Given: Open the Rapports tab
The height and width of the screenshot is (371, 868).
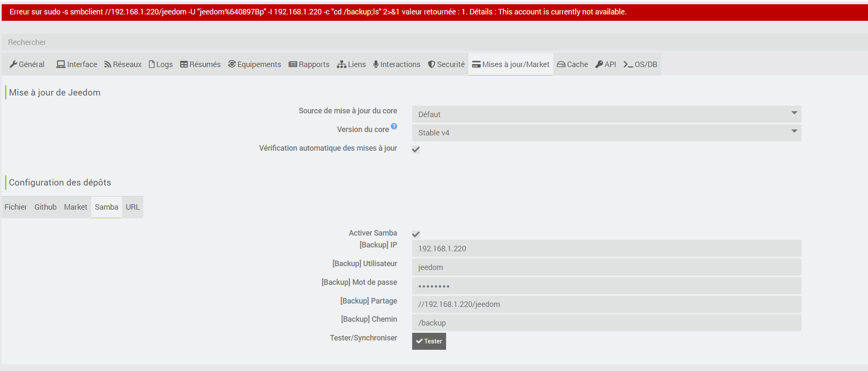Looking at the screenshot, I should click(x=309, y=64).
